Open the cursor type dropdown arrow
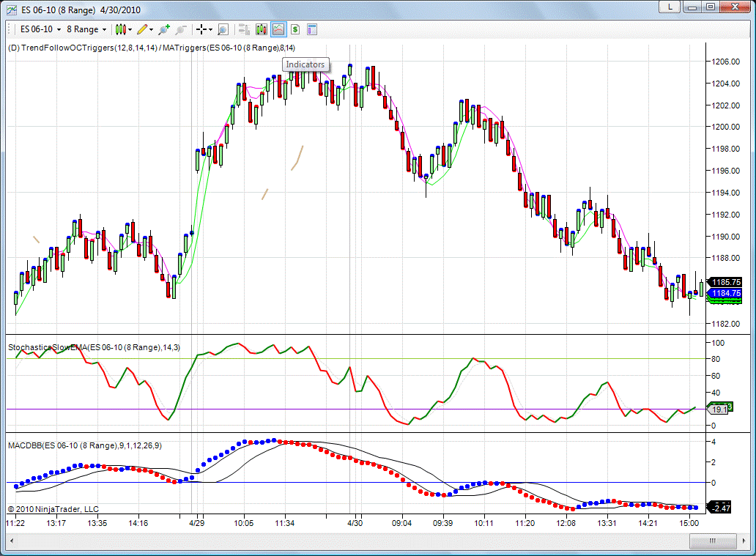756x556 pixels. 210,30
